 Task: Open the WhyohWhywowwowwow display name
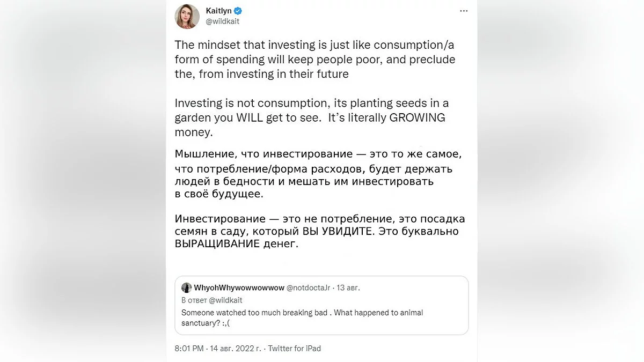pyautogui.click(x=239, y=288)
